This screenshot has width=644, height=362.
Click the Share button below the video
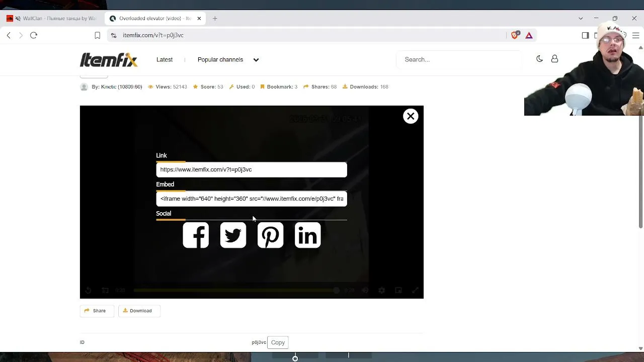click(x=97, y=311)
